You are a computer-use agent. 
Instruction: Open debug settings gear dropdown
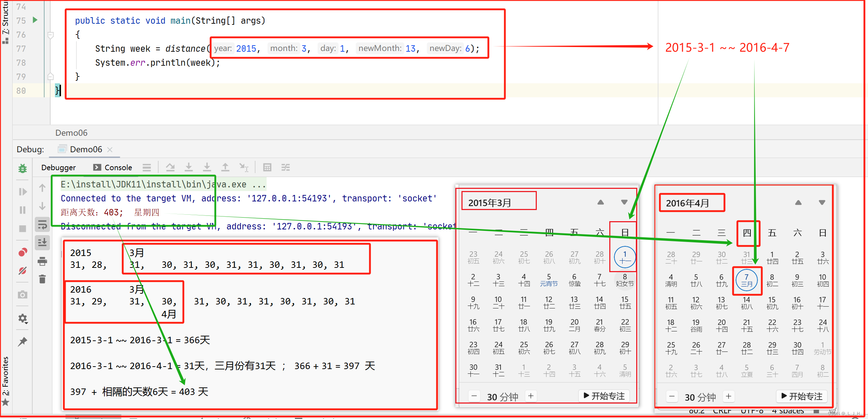tap(23, 318)
